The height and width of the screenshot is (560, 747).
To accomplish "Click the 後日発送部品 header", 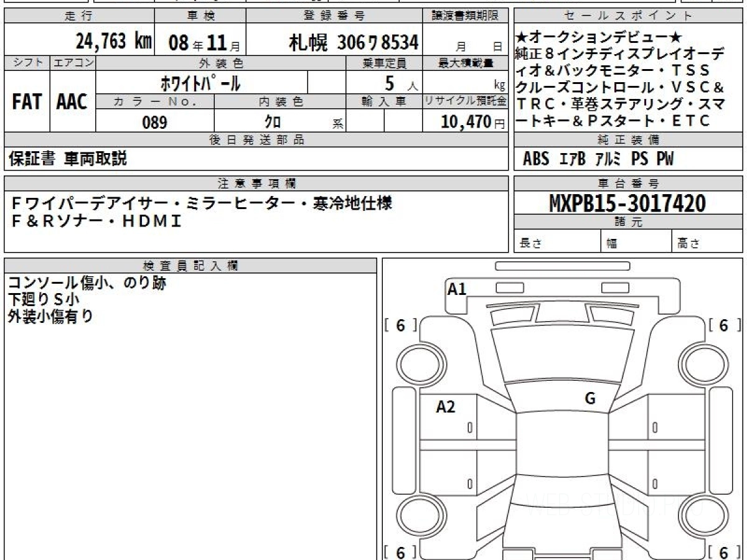I will 256,140.
